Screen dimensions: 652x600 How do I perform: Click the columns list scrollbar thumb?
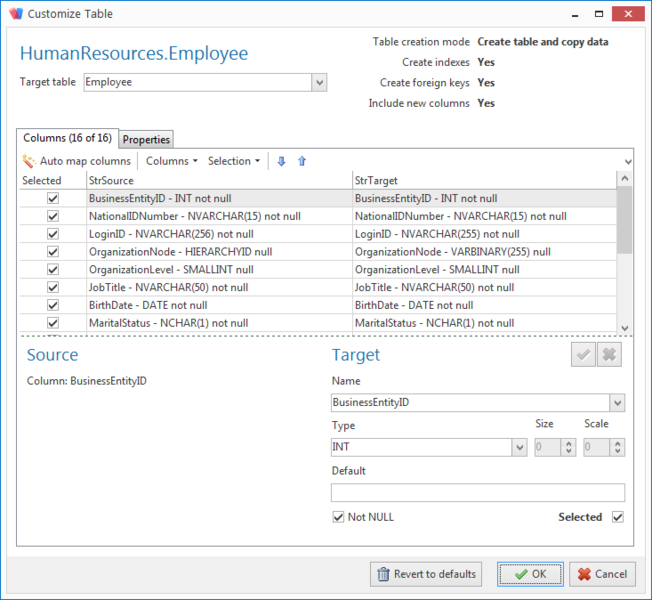(x=624, y=220)
